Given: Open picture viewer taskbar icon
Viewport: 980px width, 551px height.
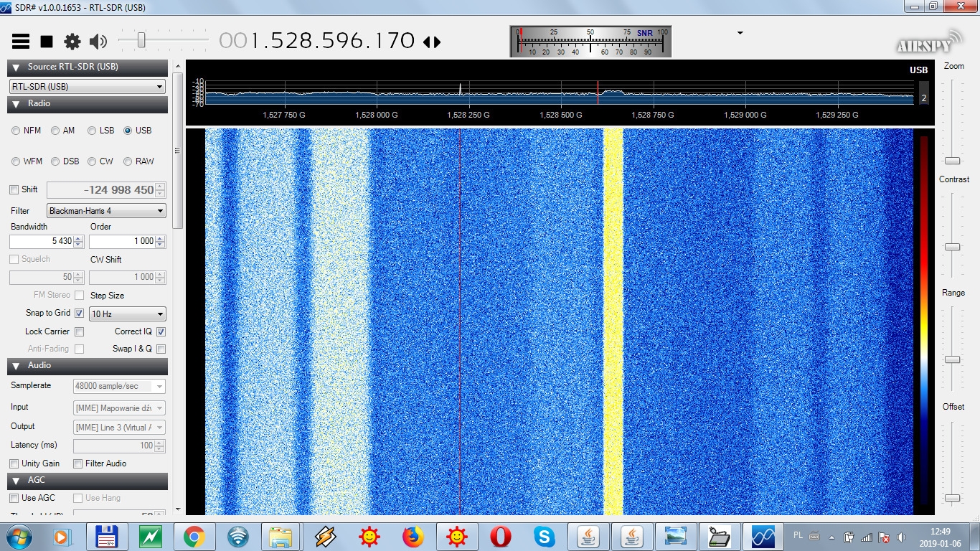Looking at the screenshot, I should pyautogui.click(x=676, y=536).
